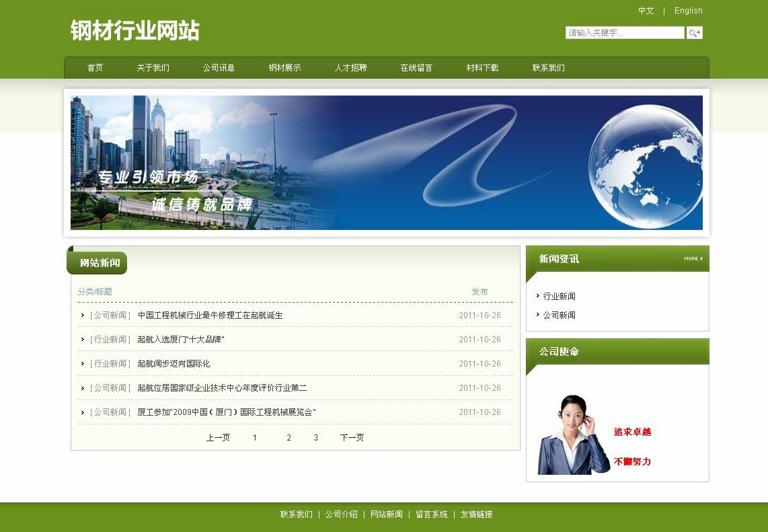Go to 钢材展示 in the navigation bar
768x532 pixels.
point(284,68)
